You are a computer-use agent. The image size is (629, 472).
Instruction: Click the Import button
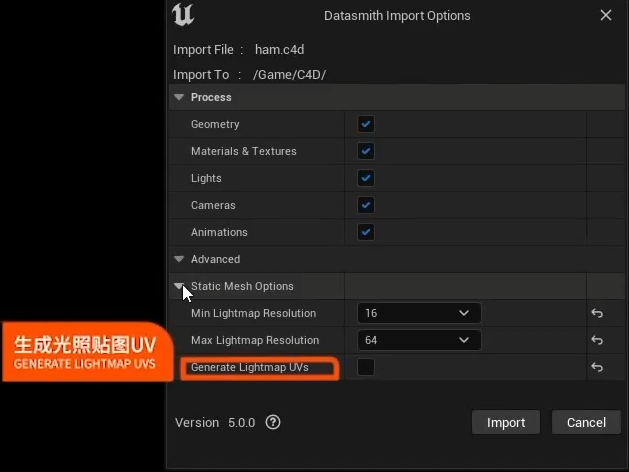(x=506, y=422)
